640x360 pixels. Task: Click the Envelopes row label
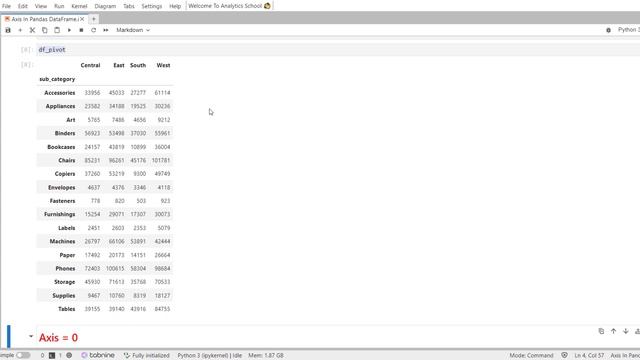[x=62, y=188]
